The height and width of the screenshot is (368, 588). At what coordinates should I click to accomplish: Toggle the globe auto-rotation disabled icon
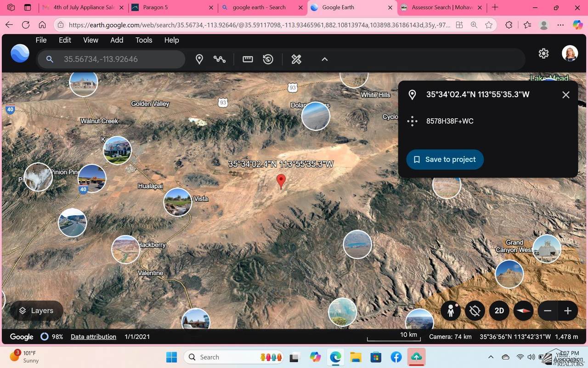[475, 310]
